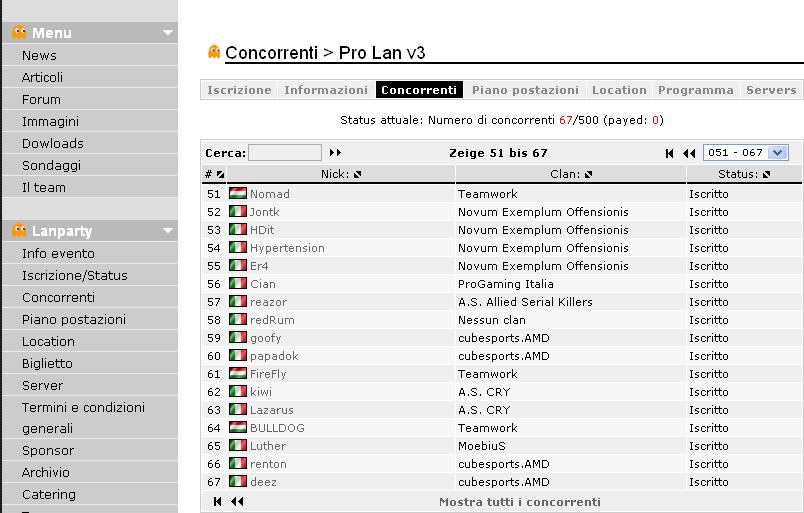Collapse the Lanparty sidebar section
Image resolution: width=804 pixels, height=513 pixels.
(x=168, y=231)
